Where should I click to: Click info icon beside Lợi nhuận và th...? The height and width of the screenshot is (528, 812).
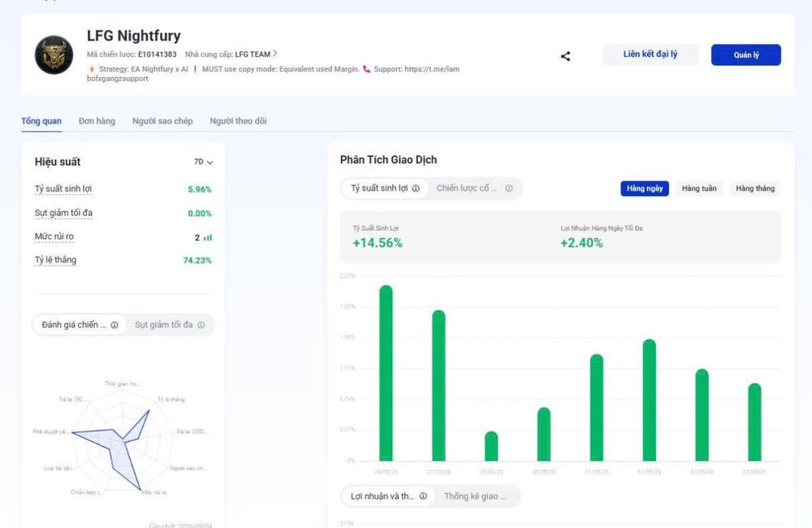tap(423, 496)
